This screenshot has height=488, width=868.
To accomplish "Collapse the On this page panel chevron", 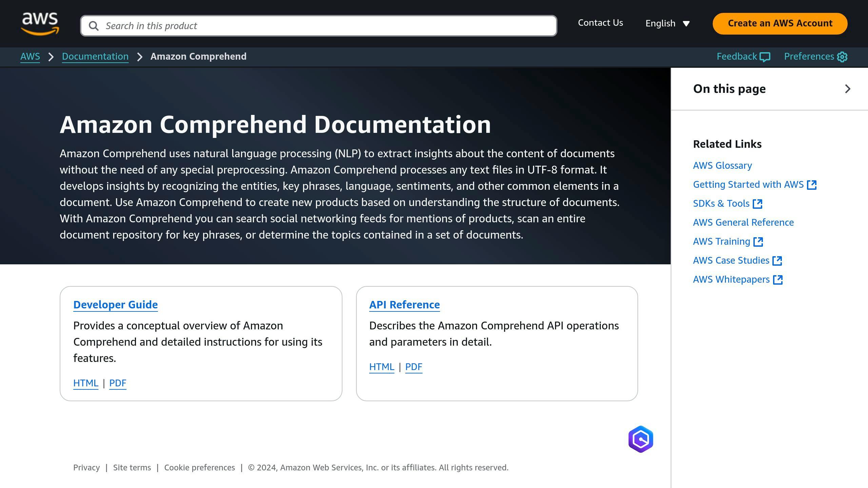I will click(x=848, y=89).
